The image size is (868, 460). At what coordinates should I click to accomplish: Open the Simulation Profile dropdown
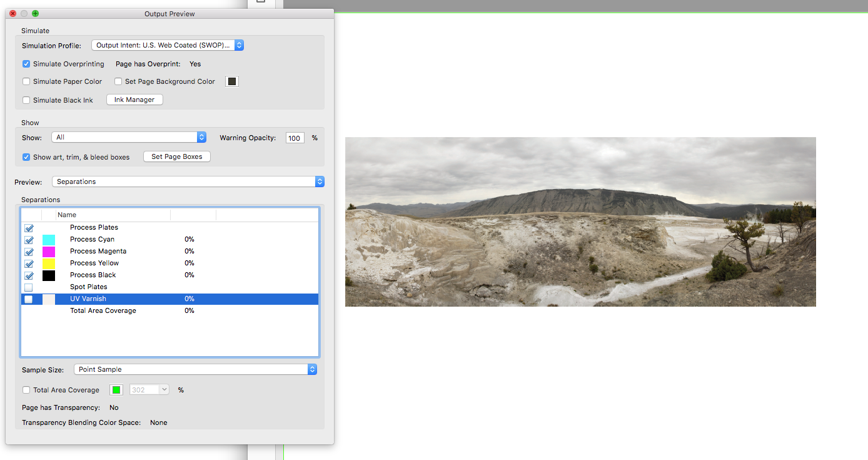click(167, 45)
